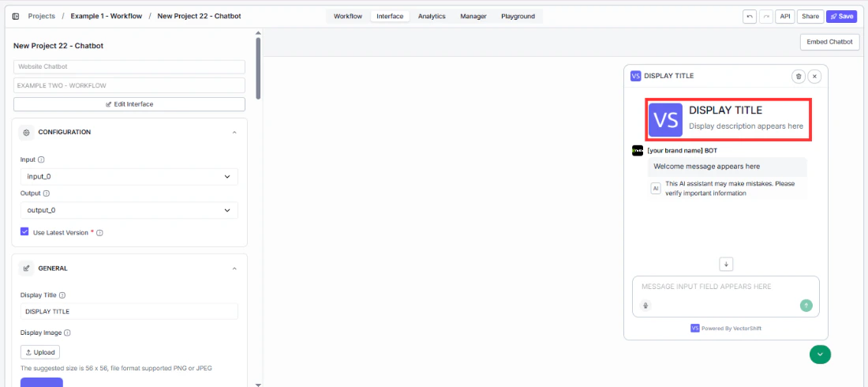Close the chatbot preview with the X icon
Image resolution: width=868 pixels, height=387 pixels.
coord(814,77)
